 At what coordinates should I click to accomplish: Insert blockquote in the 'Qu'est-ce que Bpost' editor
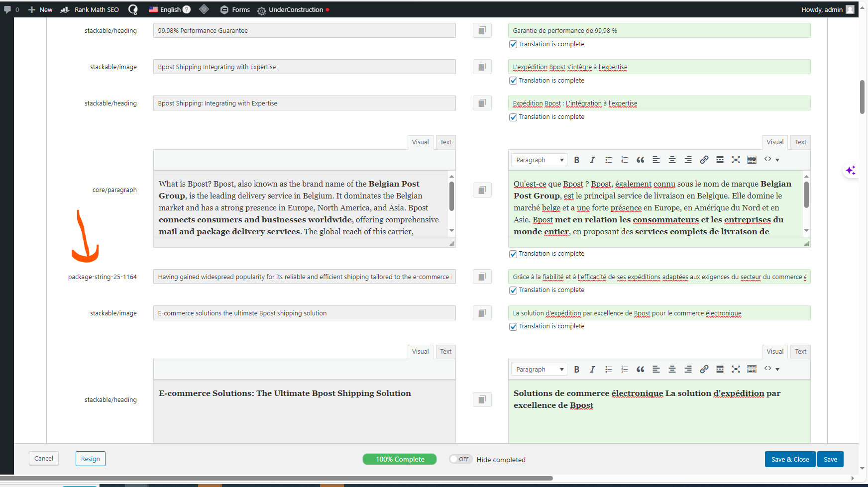[x=640, y=160]
